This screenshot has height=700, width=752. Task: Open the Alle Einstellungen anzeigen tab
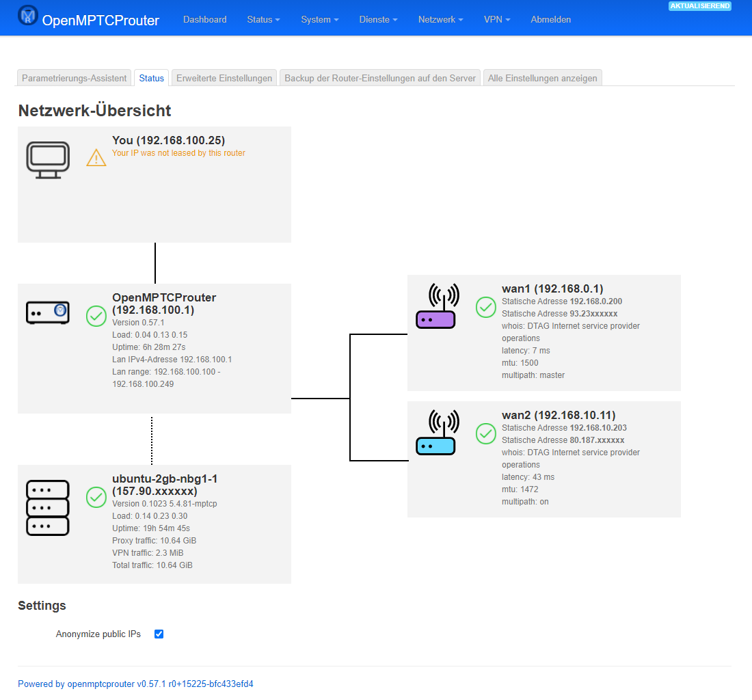click(x=542, y=78)
